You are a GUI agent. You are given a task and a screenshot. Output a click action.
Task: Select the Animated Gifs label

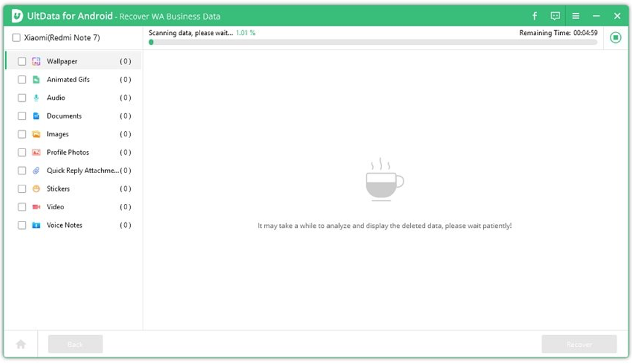click(x=68, y=80)
